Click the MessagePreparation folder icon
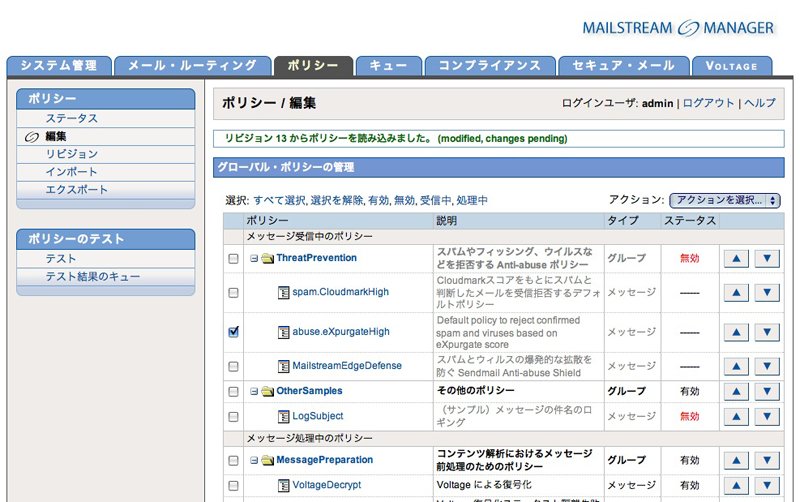The width and height of the screenshot is (800, 502). [x=267, y=460]
